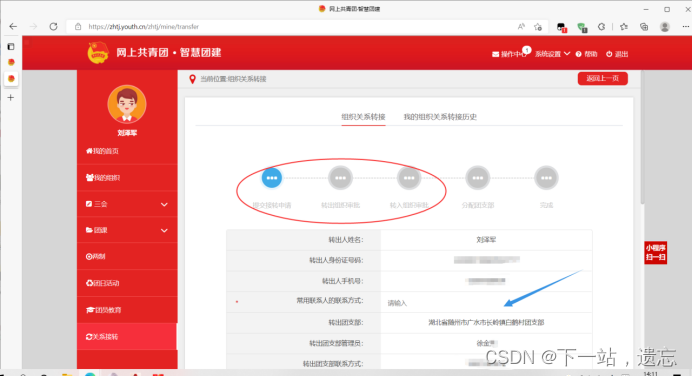The height and width of the screenshot is (376, 692).
Task: Expand the 三会 sidebar menu chevron
Action: pos(164,204)
